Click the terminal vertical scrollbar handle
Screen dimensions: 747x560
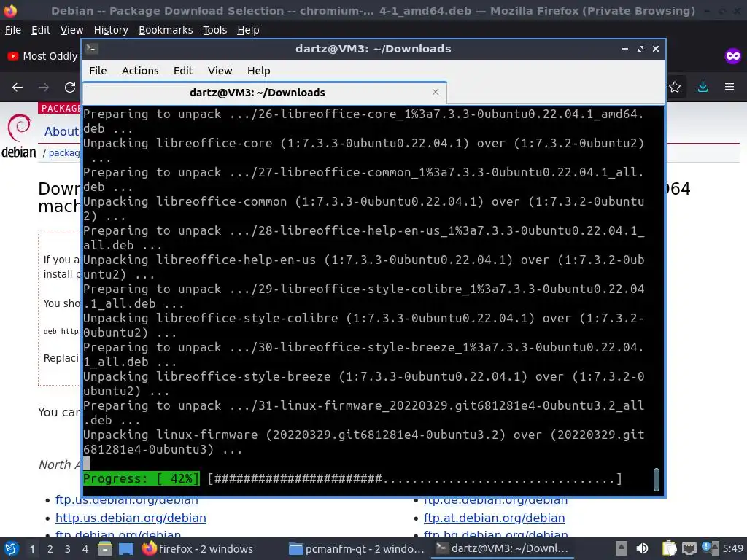pyautogui.click(x=656, y=480)
